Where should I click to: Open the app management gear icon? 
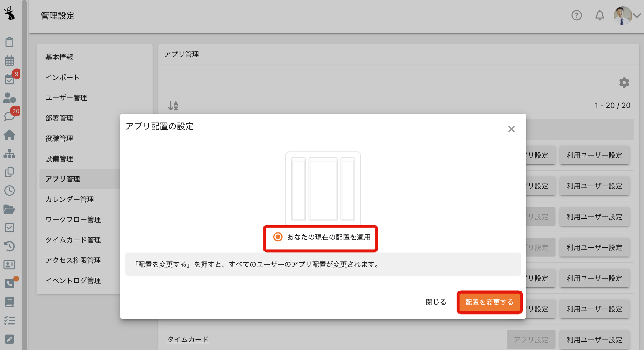pos(624,83)
